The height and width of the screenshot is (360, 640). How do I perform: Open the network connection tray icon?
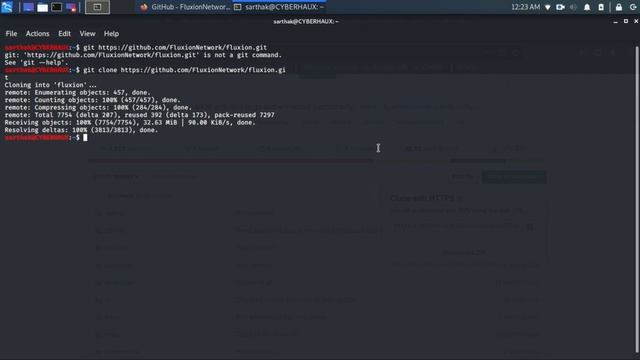point(548,7)
